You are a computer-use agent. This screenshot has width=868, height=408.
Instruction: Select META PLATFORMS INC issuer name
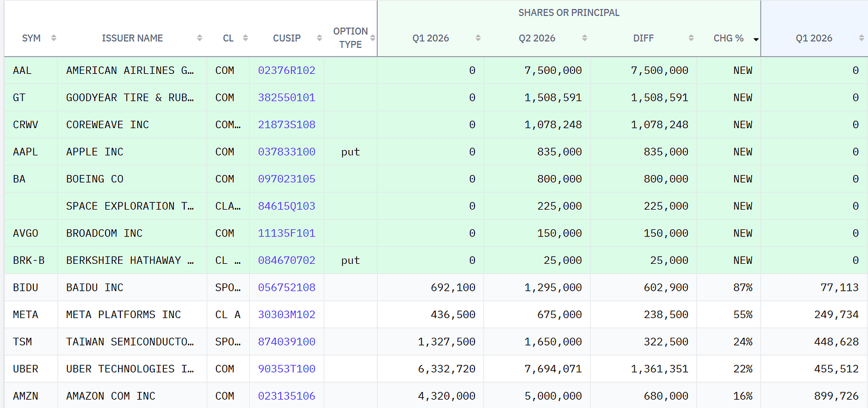point(123,314)
